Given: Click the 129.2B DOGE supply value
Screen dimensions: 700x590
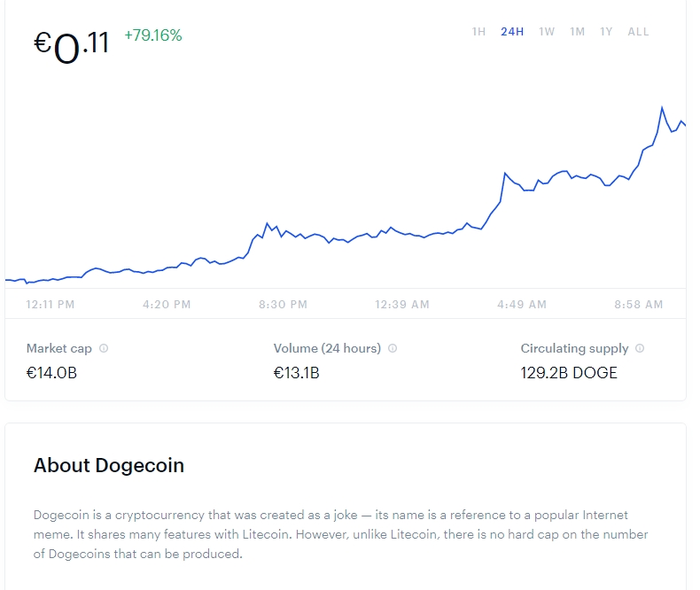Looking at the screenshot, I should pos(569,373).
